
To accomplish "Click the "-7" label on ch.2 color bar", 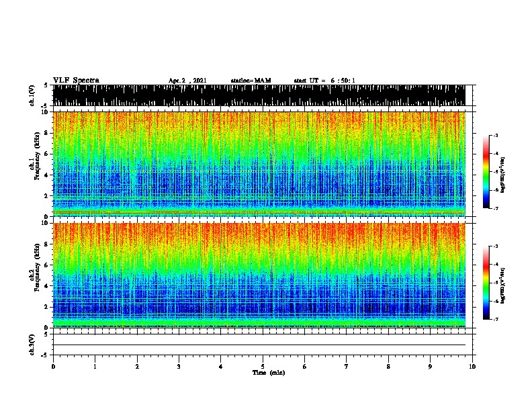I will point(496,319).
